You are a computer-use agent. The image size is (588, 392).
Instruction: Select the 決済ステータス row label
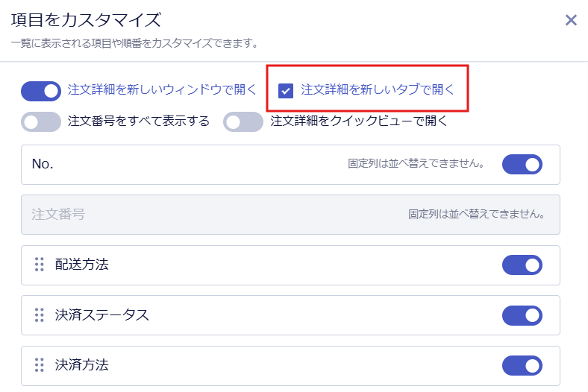pos(102,315)
